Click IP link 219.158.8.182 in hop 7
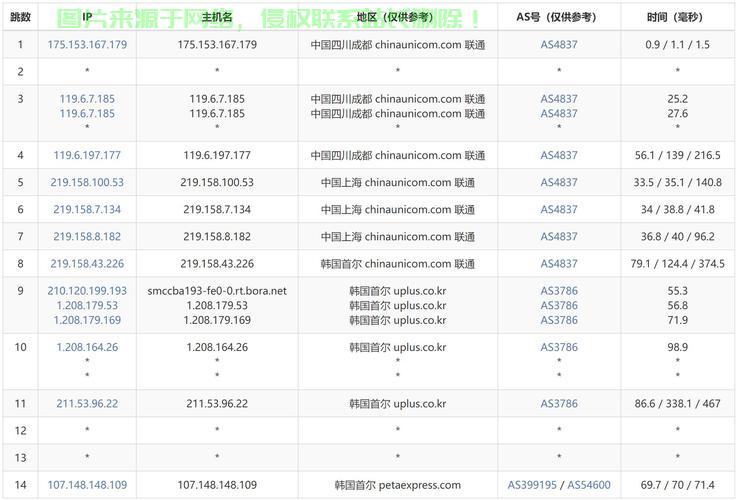Image resolution: width=737 pixels, height=500 pixels. coord(87,237)
